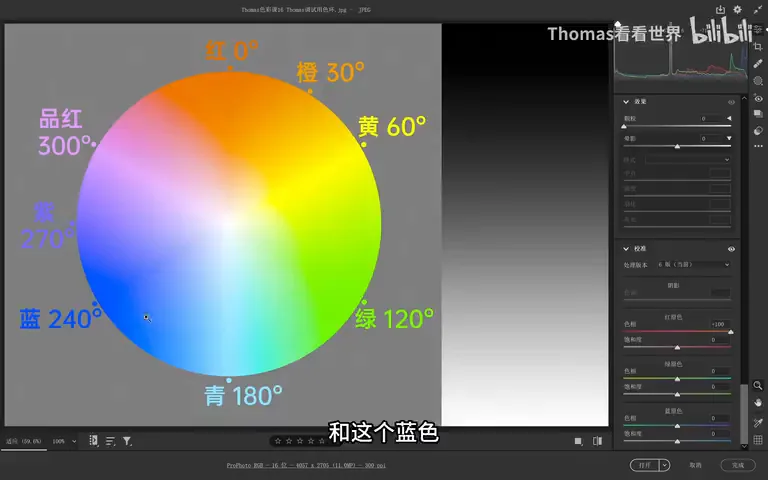Toggle full screen mode arrows icon
768x480 pixels.
tap(757, 10)
